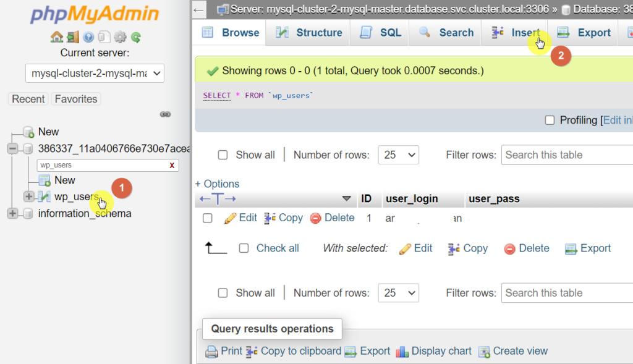Click the Print printer icon

(211, 352)
